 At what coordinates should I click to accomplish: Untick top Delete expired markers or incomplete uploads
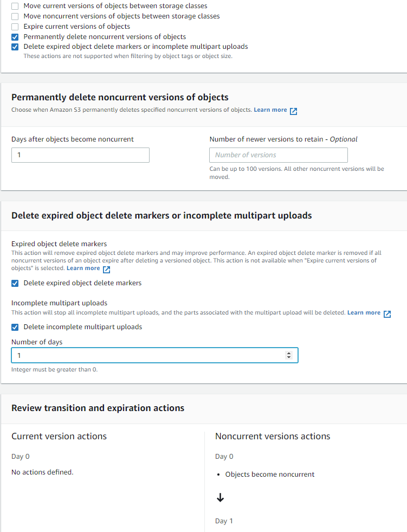[x=15, y=47]
